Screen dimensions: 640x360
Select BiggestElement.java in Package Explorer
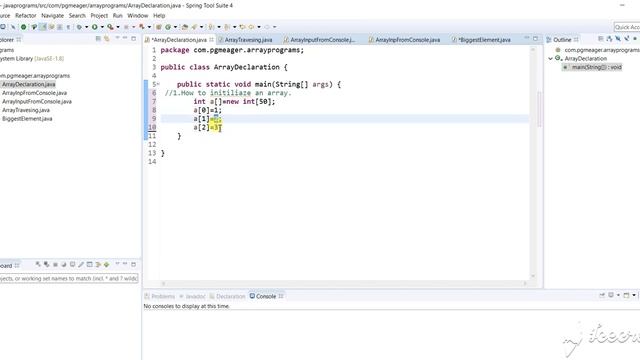pyautogui.click(x=27, y=119)
